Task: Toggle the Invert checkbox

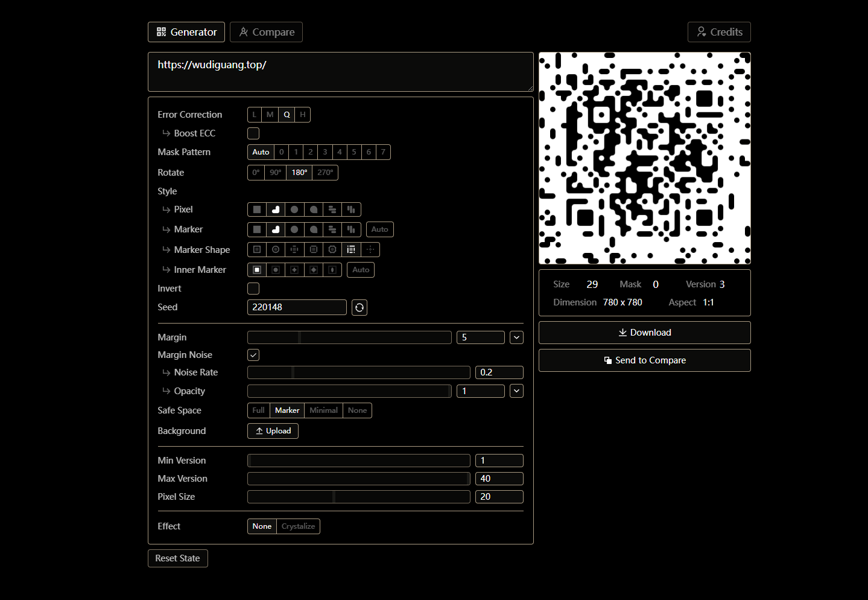Action: [x=253, y=289]
